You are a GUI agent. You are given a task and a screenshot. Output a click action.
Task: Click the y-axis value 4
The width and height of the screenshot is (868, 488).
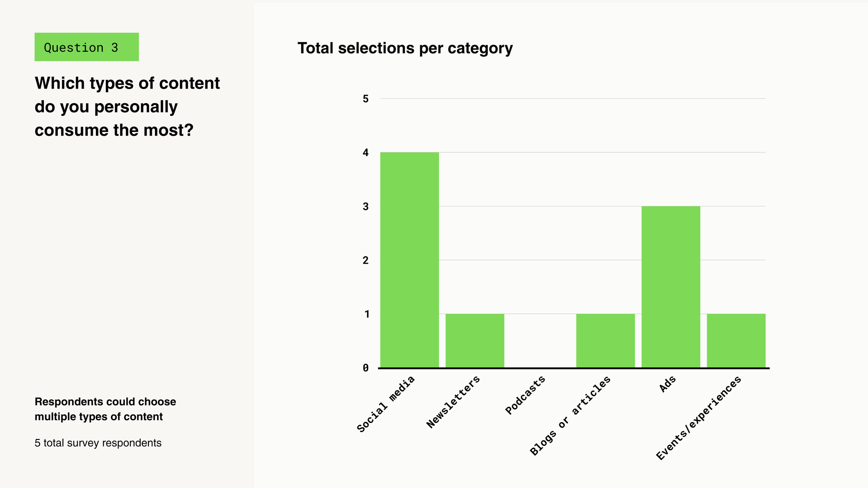365,153
